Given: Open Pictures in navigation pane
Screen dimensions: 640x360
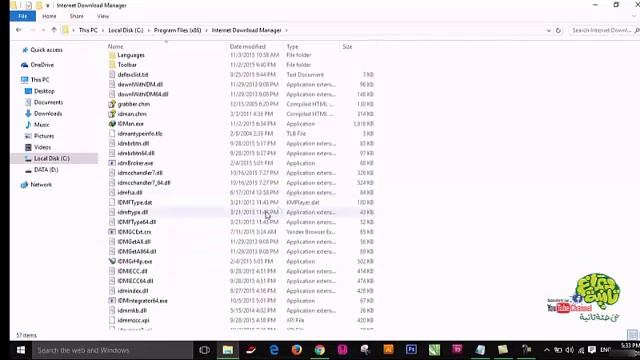Looking at the screenshot, I should pos(44,136).
